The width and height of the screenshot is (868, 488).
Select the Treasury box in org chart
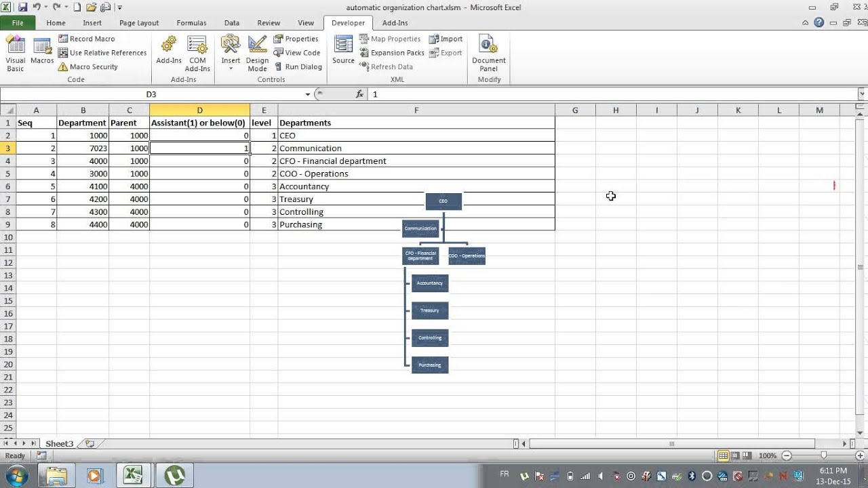[x=430, y=310]
